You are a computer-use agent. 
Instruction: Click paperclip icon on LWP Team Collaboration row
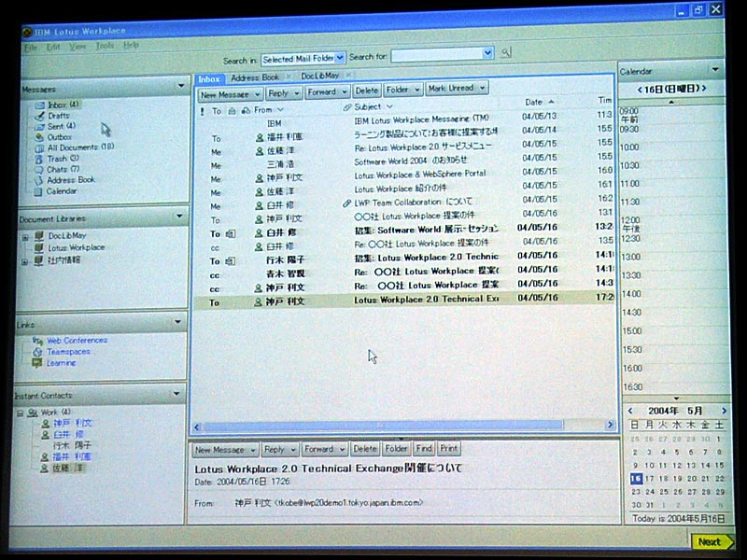346,203
